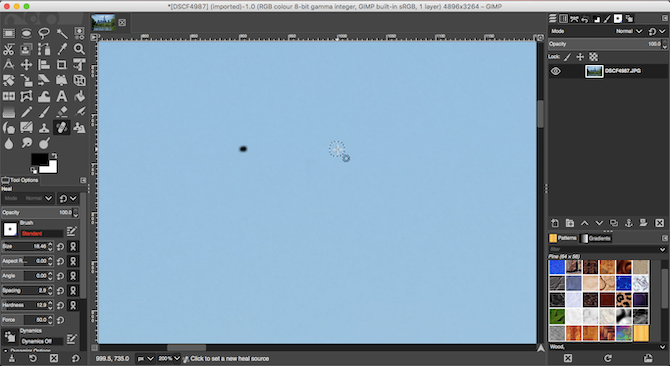The width and height of the screenshot is (670, 366).
Task: Open the zoom level 200% dropdown
Action: tap(168, 359)
